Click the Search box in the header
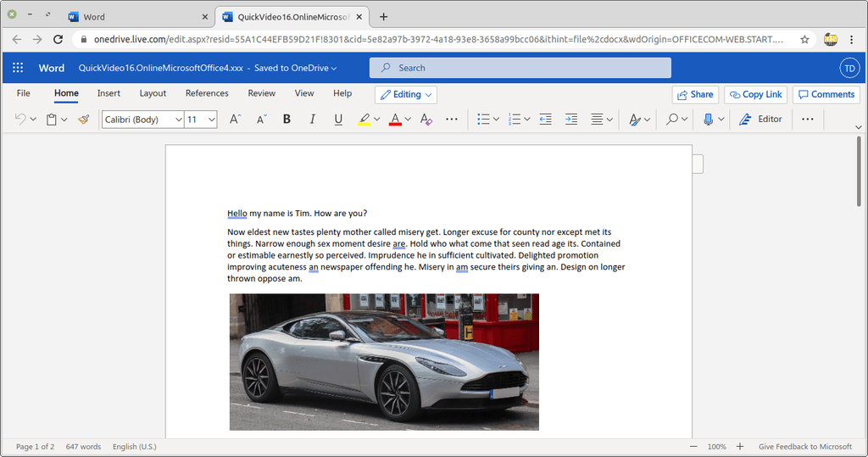 tap(520, 68)
